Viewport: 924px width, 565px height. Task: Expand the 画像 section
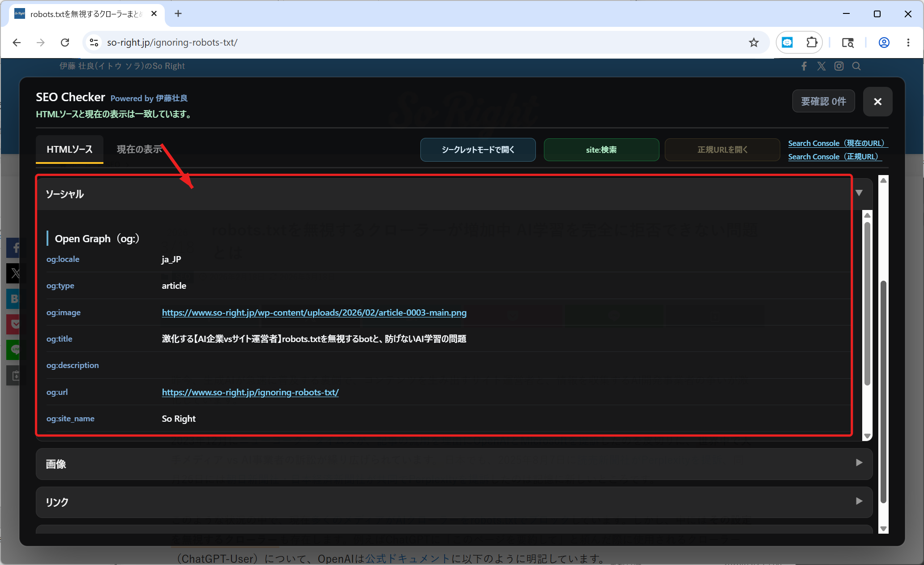pos(453,464)
